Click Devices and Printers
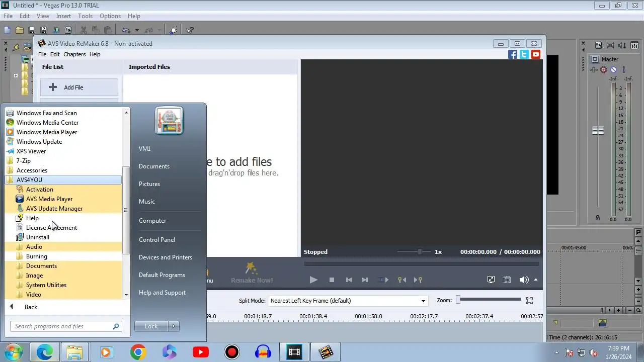This screenshot has height=362, width=644. coord(166,257)
